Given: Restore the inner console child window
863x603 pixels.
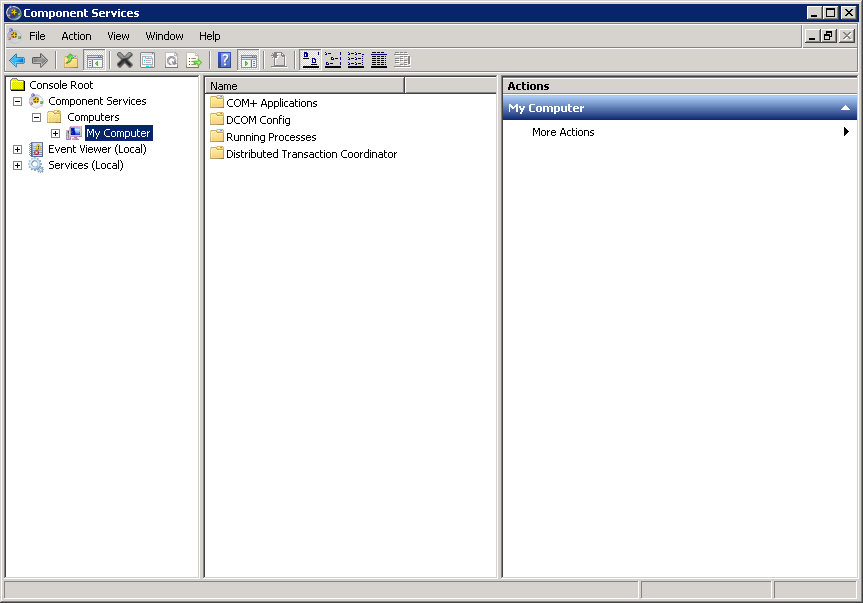Looking at the screenshot, I should pos(829,36).
